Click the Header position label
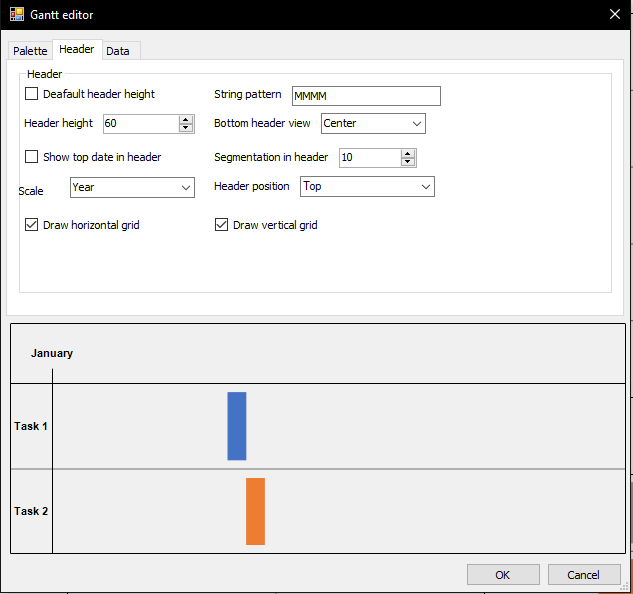 point(252,186)
